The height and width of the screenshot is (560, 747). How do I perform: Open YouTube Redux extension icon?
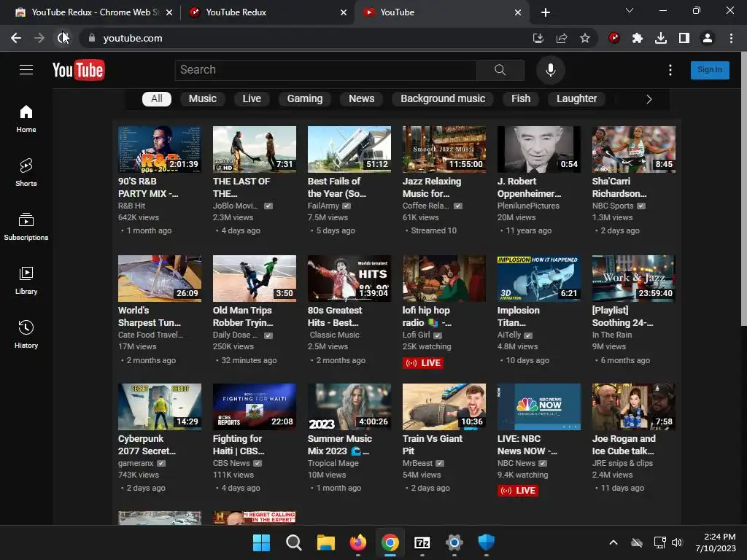pyautogui.click(x=614, y=38)
